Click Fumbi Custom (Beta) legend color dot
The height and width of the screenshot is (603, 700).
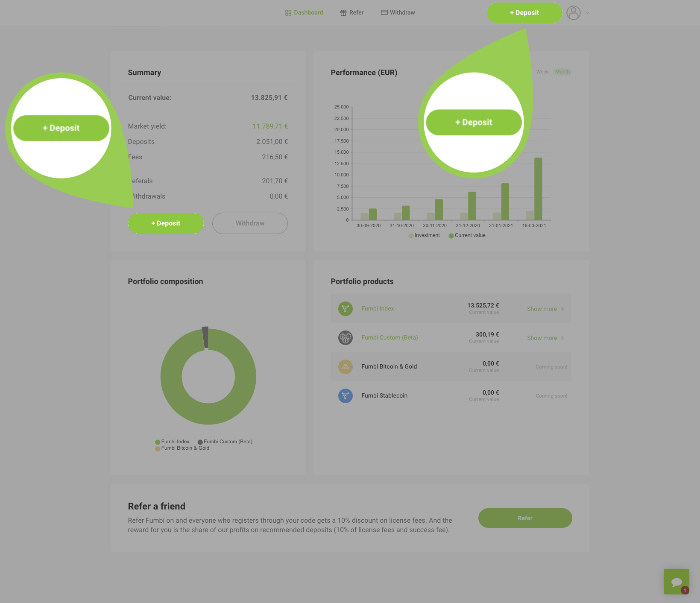click(200, 442)
